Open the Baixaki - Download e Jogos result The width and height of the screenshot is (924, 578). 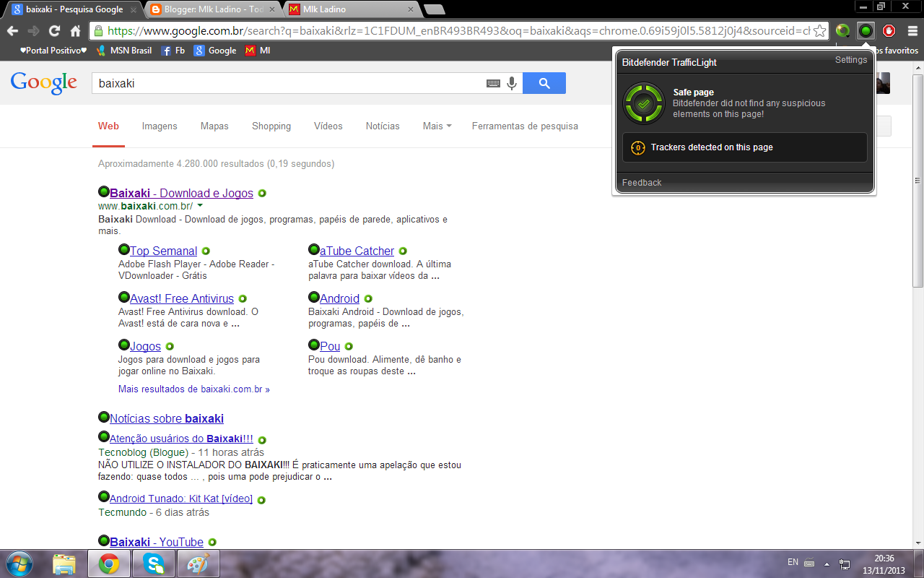click(x=181, y=193)
